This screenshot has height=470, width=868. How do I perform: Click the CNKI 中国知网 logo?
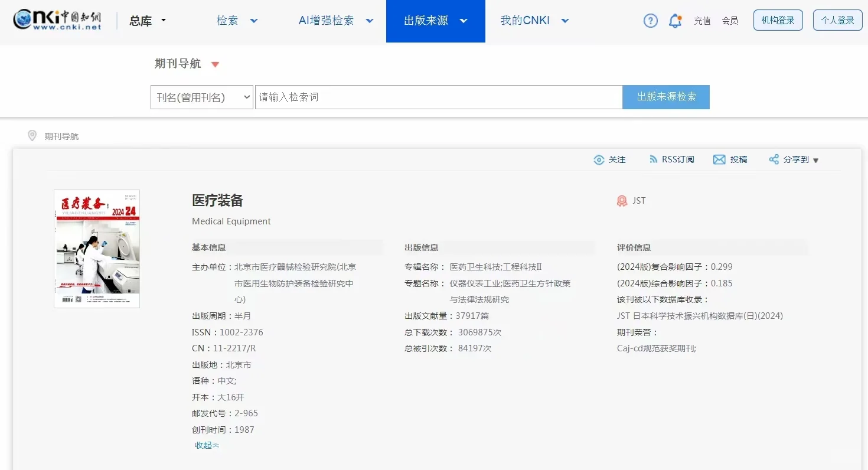57,19
